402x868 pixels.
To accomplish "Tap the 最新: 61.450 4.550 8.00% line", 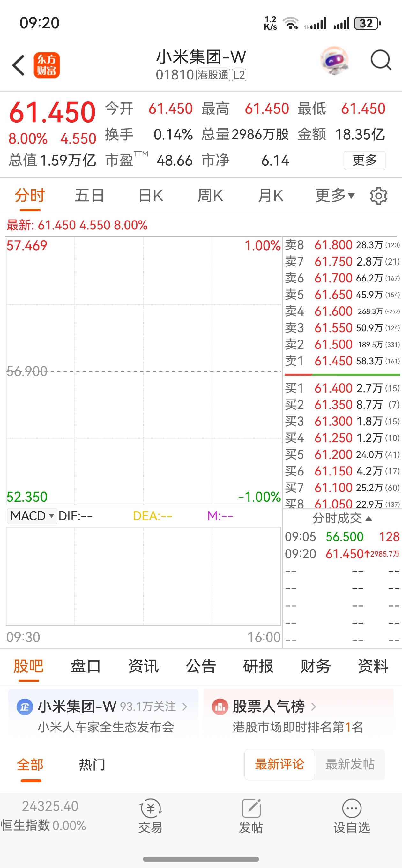I will 77,225.
